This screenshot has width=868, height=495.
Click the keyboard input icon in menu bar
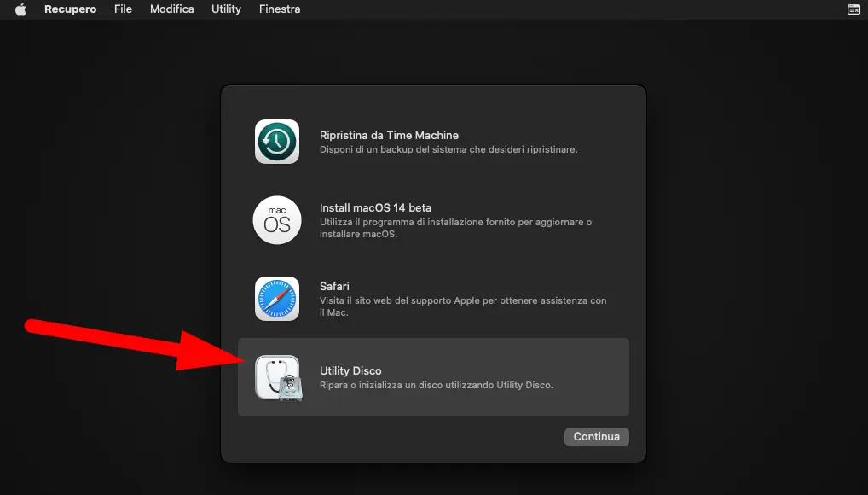click(854, 9)
